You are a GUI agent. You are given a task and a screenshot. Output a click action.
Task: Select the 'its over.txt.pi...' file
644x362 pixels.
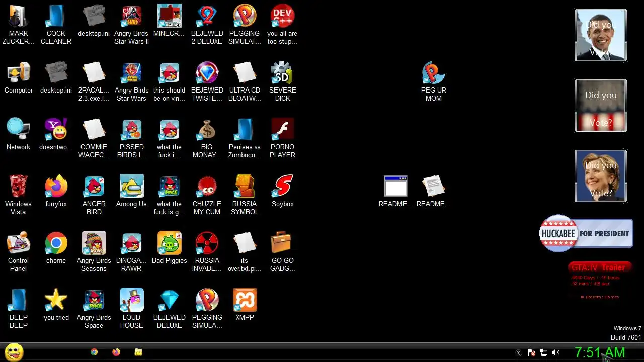pyautogui.click(x=245, y=252)
